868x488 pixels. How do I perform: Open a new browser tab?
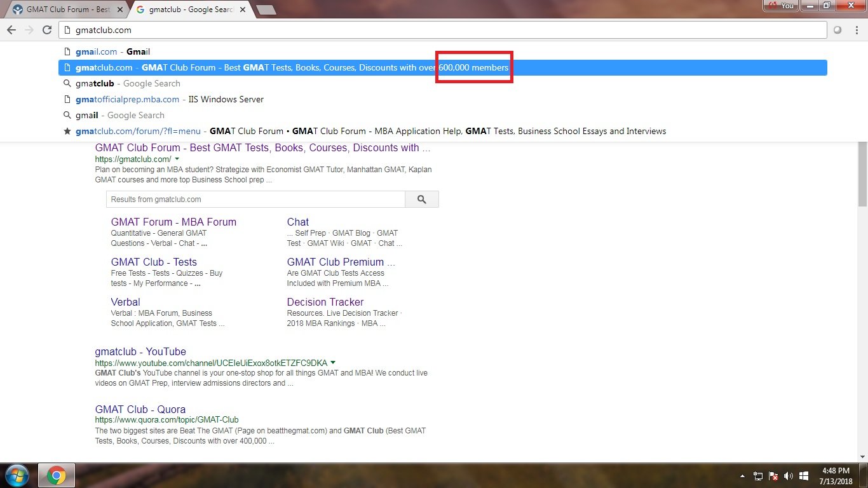tap(266, 10)
